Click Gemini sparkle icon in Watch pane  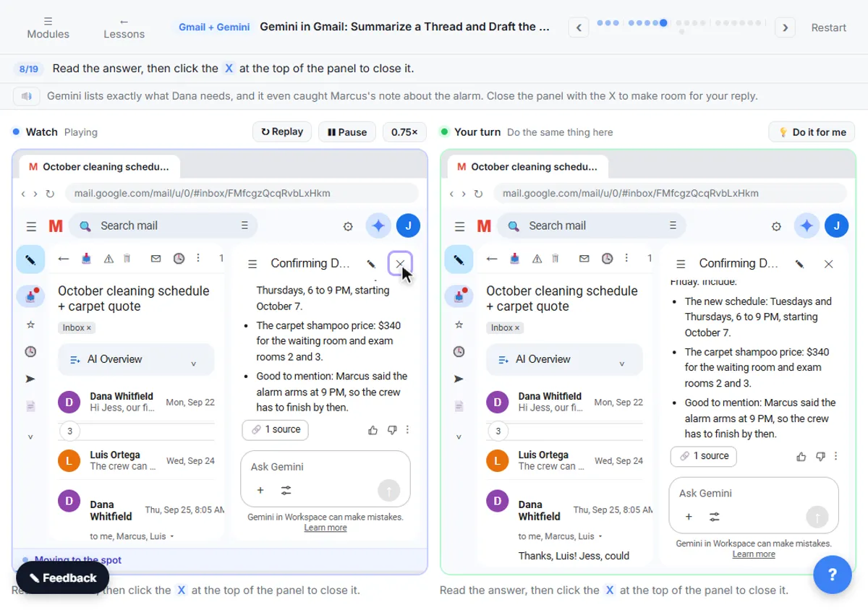point(378,225)
